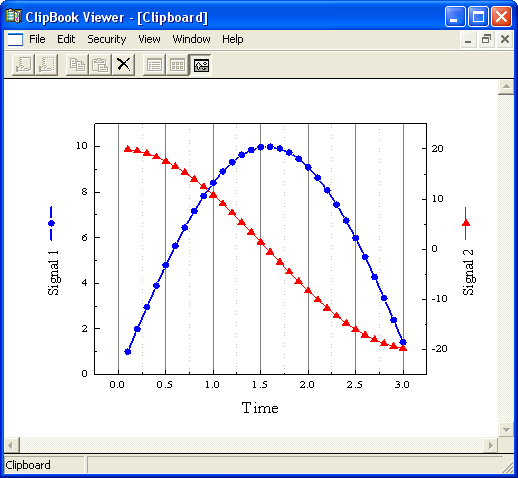518x478 pixels.
Task: Click the Connect toolbar icon
Action: pyautogui.click(x=23, y=65)
